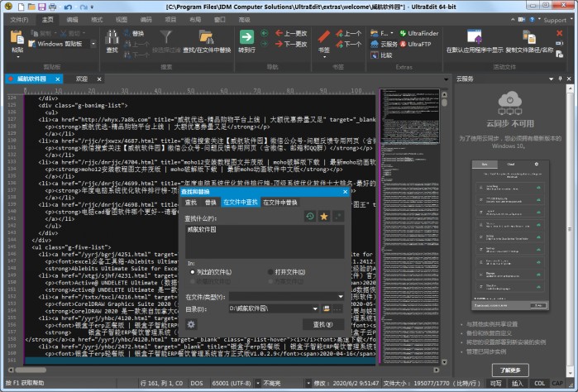
Task: Click the horizontal scrollbar thumb below the editor
Action: coord(31,370)
